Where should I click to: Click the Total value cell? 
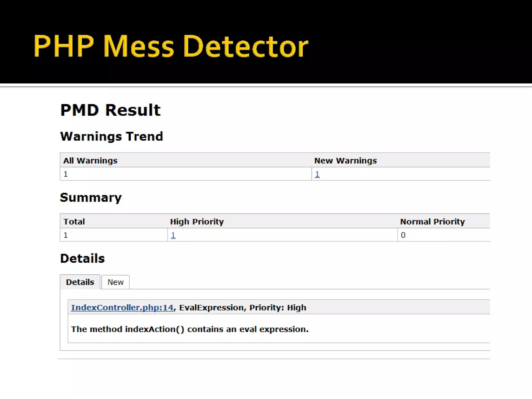(x=66, y=235)
